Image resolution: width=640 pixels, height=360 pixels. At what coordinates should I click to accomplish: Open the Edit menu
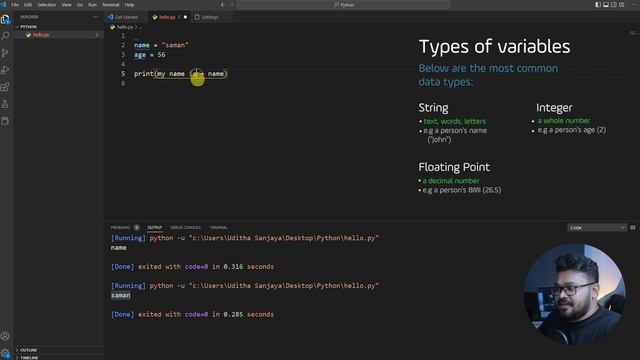coord(28,4)
